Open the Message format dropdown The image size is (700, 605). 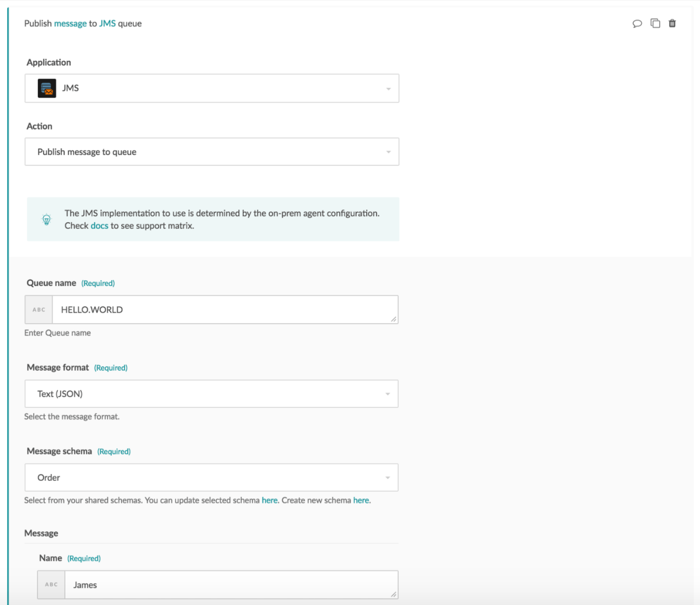point(212,394)
